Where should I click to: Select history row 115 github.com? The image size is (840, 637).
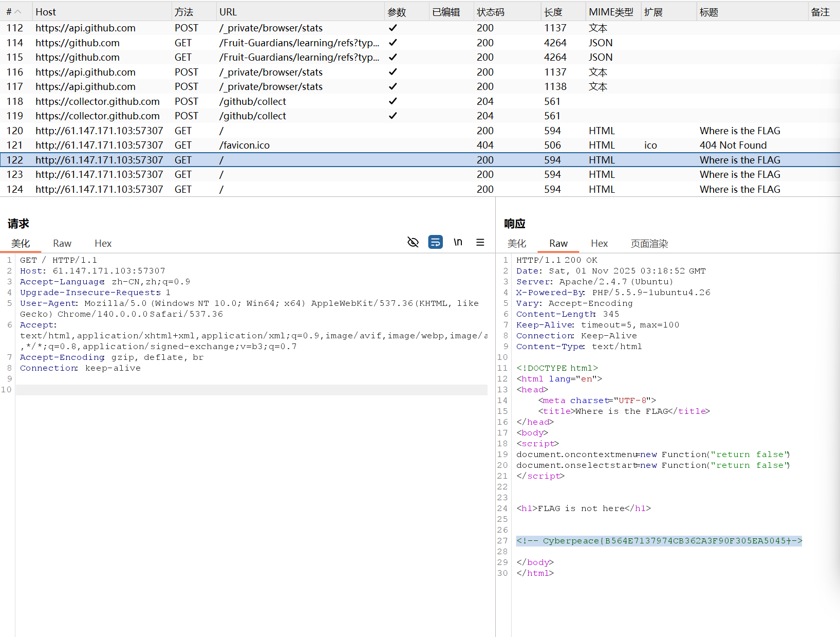(x=420, y=57)
